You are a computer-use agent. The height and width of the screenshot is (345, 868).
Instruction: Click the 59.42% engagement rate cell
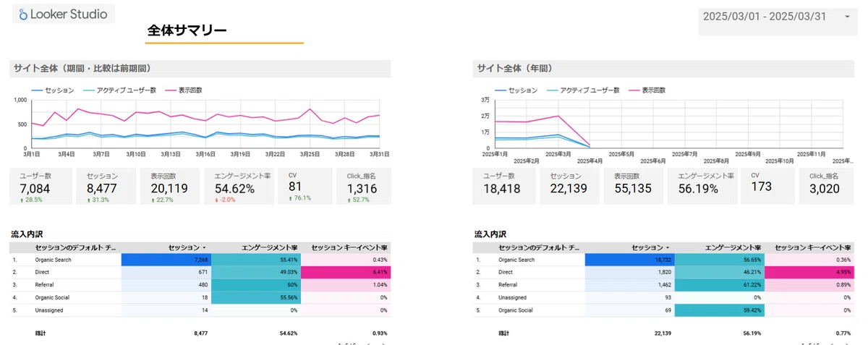click(x=719, y=310)
